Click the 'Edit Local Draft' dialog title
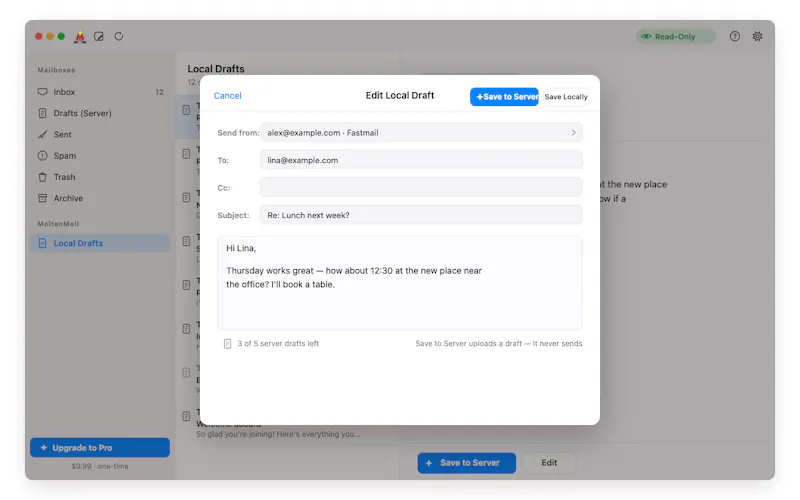Viewport: 800px width, 500px height. tap(399, 95)
